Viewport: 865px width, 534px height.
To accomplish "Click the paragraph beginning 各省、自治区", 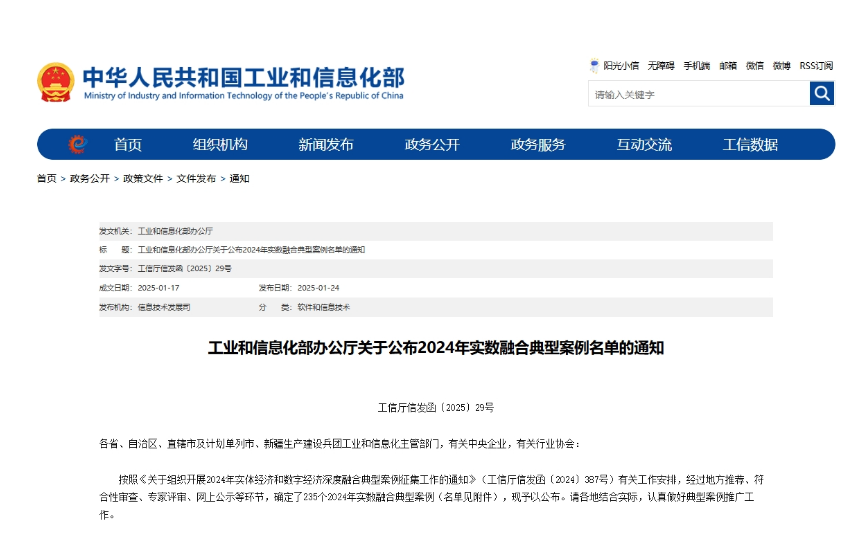I will [x=339, y=444].
